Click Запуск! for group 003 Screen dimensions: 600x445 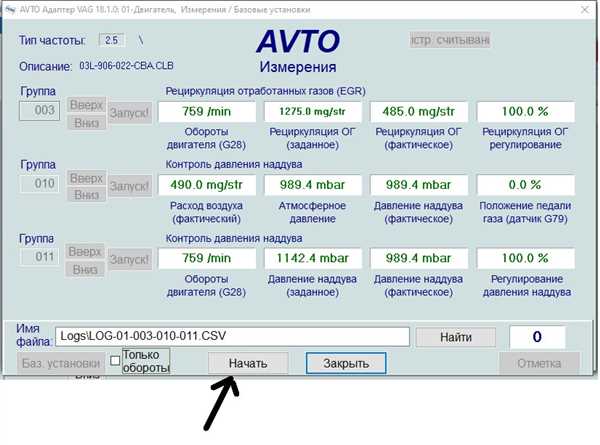130,112
